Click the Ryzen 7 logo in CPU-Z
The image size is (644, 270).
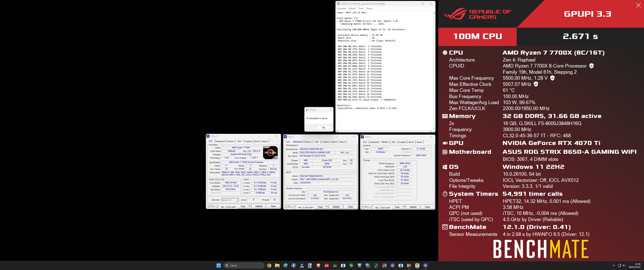coord(270,153)
